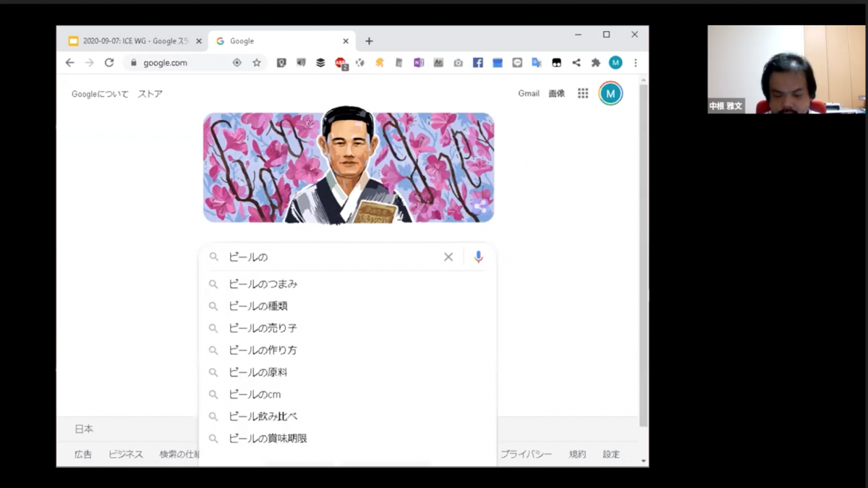Open the Gmail link
The image size is (868, 488).
coord(529,93)
